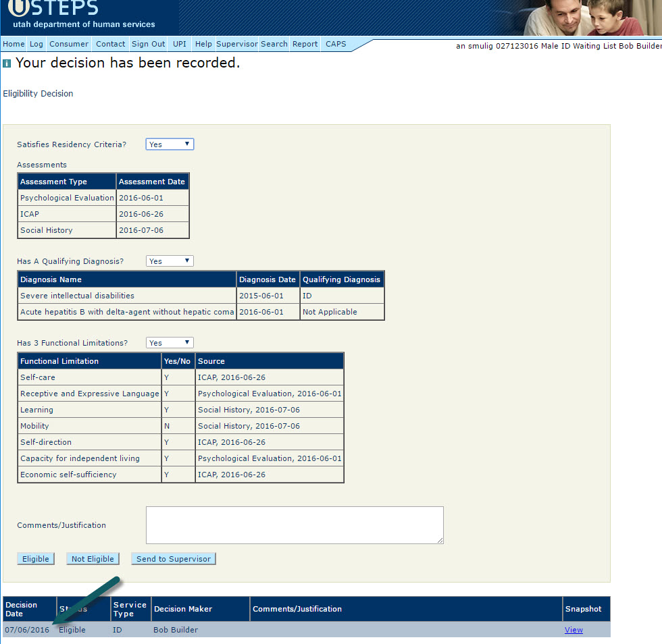
Task: Open the Help menu
Action: point(203,44)
